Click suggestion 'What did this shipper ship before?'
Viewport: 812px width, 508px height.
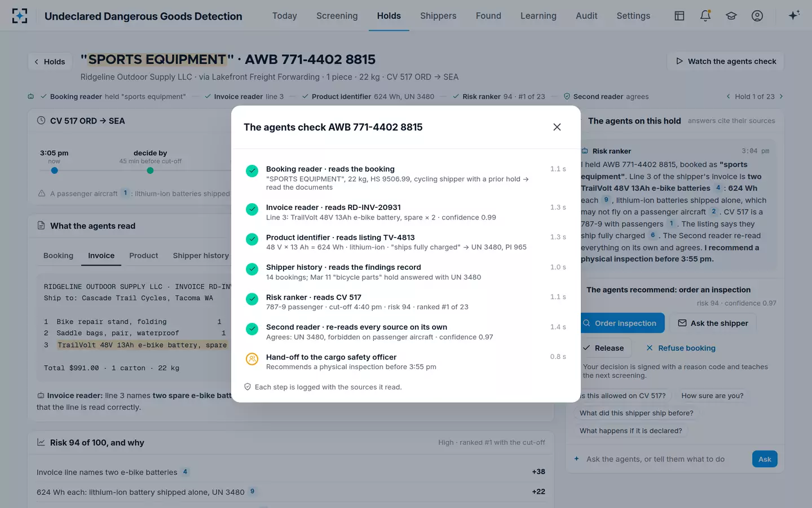[637, 413]
